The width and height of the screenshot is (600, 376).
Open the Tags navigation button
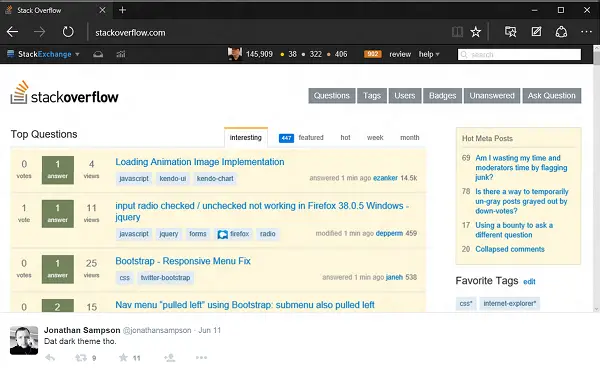[372, 96]
